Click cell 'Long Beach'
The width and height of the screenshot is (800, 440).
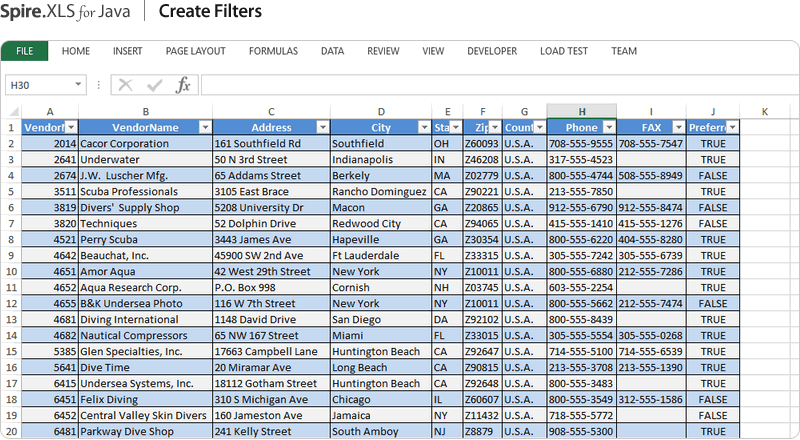(381, 368)
